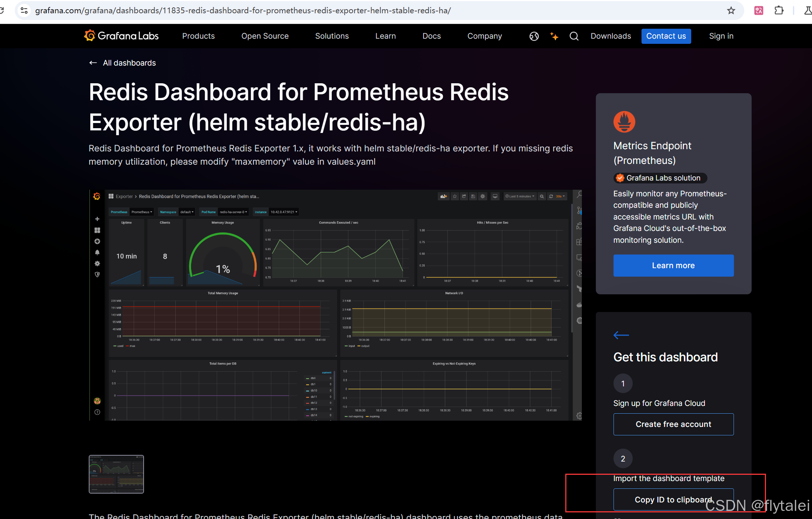Click the sparkle AI assistant icon
The height and width of the screenshot is (519, 812).
click(554, 36)
